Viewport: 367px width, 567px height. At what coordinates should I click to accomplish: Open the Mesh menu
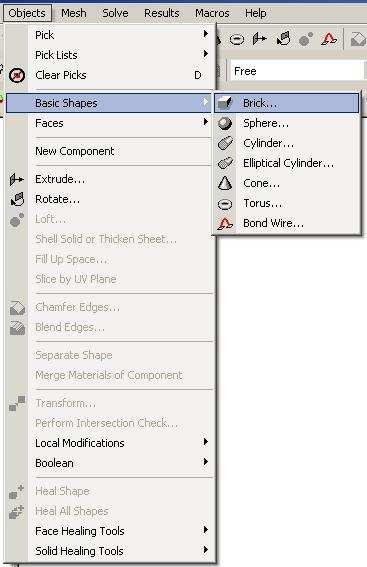click(x=74, y=13)
